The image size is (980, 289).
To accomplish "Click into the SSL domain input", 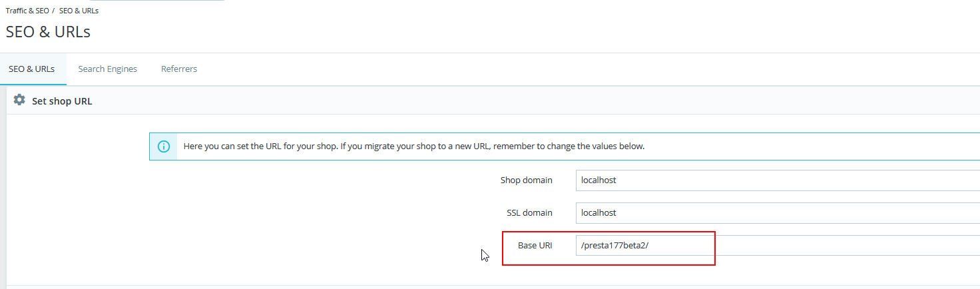I will (x=772, y=213).
